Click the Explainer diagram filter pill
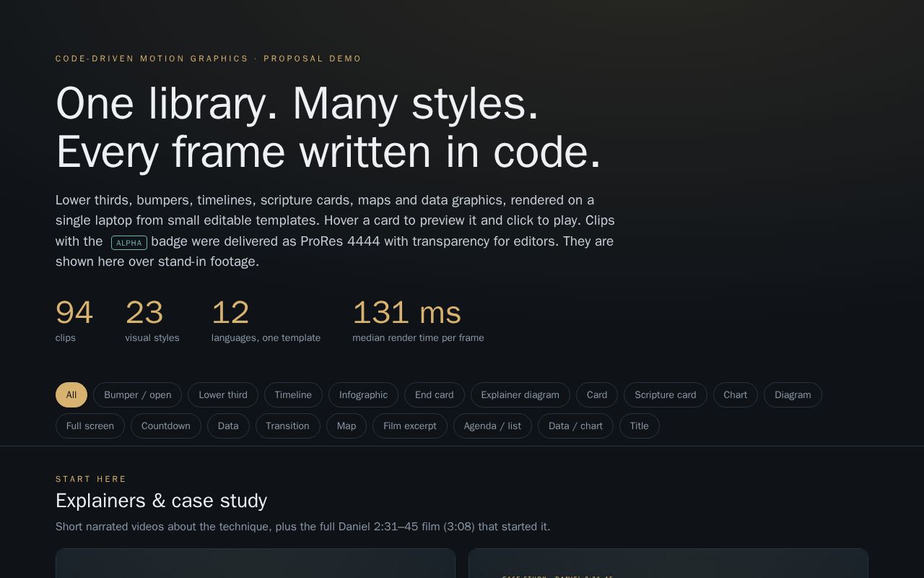The height and width of the screenshot is (578, 924). click(x=520, y=394)
